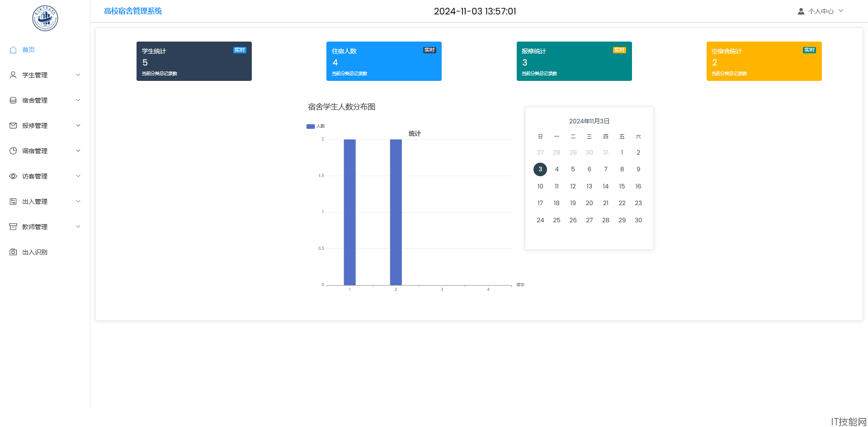Click the 统计 chart subtitle
Screen dimensions: 868x427
coord(415,134)
